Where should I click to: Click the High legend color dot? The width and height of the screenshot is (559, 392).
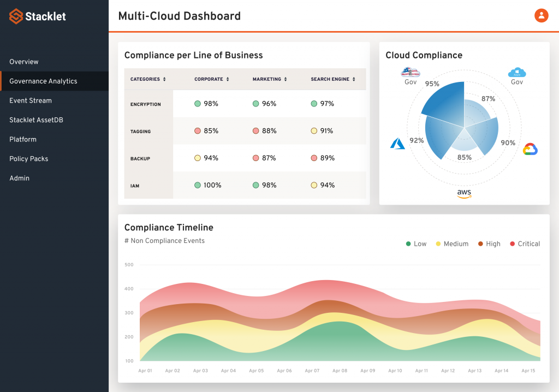click(x=480, y=244)
